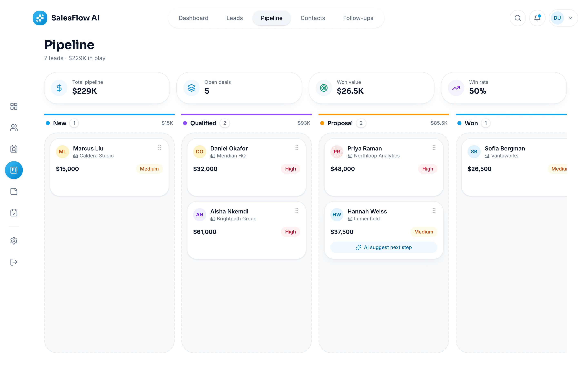588x368 pixels.
Task: Click Northloop Analytics company text
Action: pos(377,156)
